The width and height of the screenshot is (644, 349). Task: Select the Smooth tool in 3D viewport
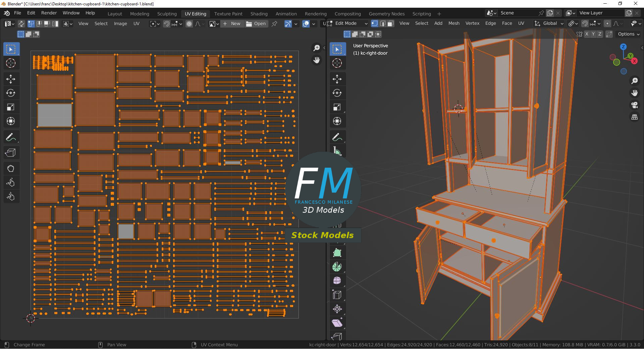tap(337, 281)
